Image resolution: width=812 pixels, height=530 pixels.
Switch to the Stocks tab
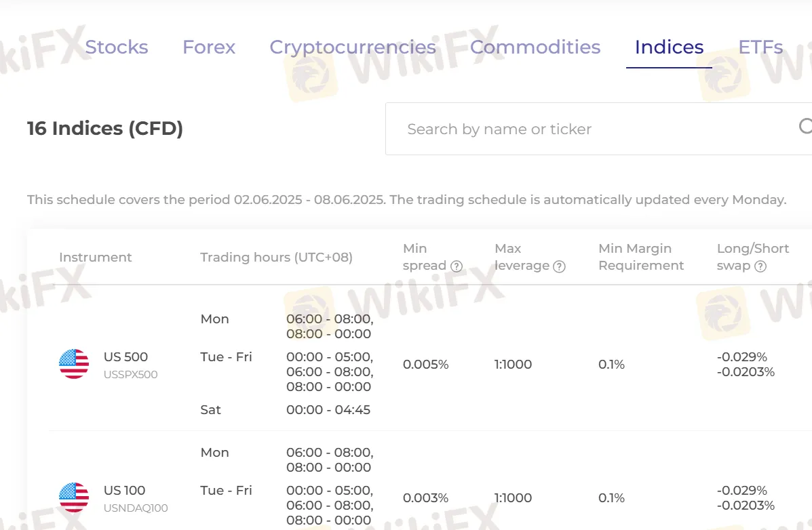click(x=117, y=47)
